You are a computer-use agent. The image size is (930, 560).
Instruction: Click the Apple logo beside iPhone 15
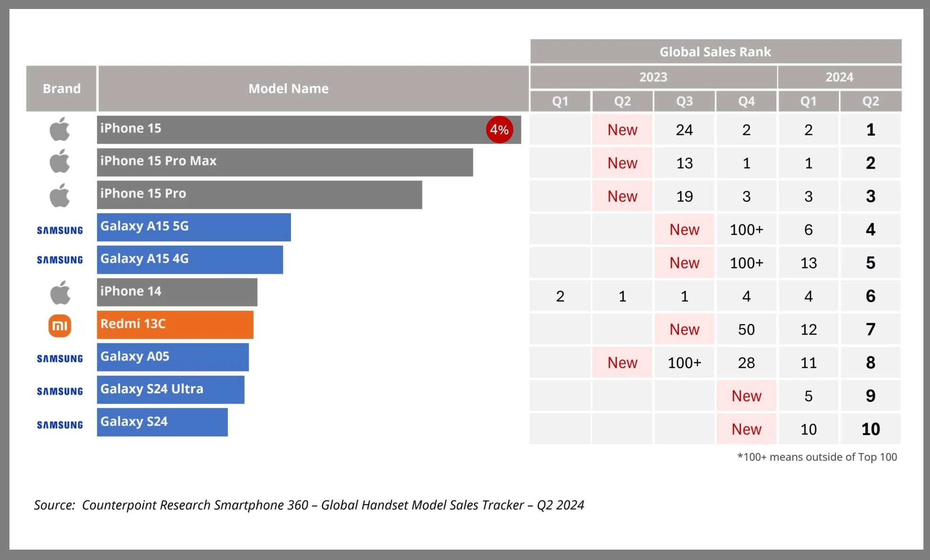point(60,129)
